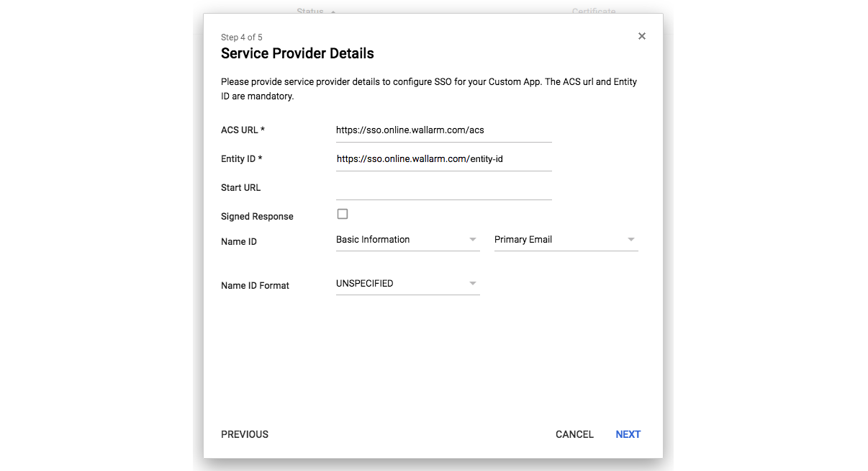868x471 pixels.
Task: Click into the ACS URL field
Action: coord(443,130)
